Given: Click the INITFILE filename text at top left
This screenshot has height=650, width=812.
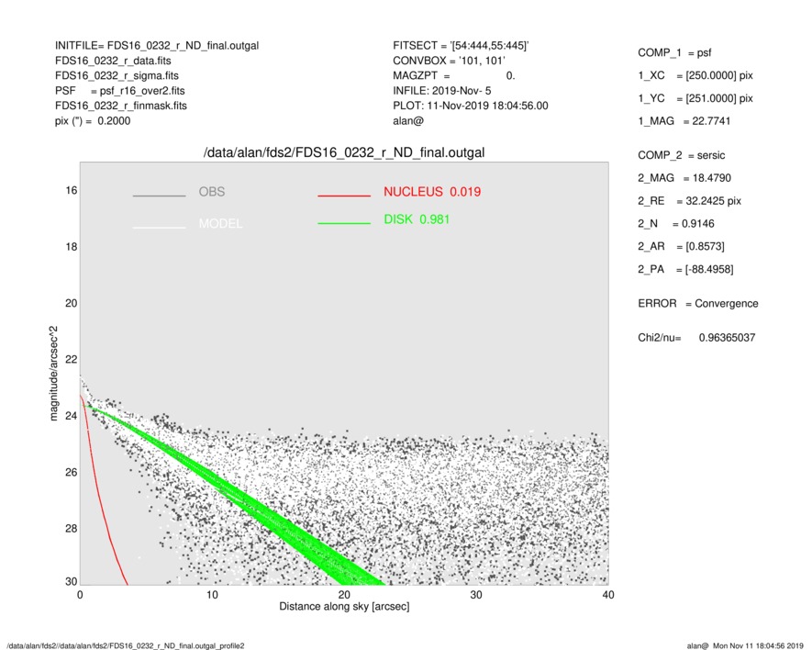Looking at the screenshot, I should [x=157, y=46].
